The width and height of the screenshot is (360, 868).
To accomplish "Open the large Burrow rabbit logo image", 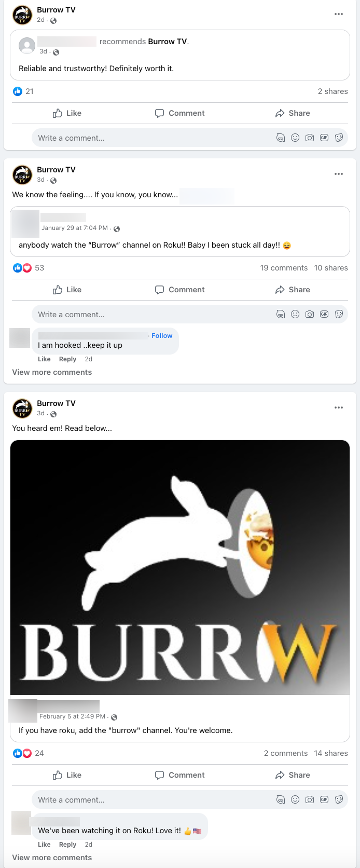I will tap(180, 567).
